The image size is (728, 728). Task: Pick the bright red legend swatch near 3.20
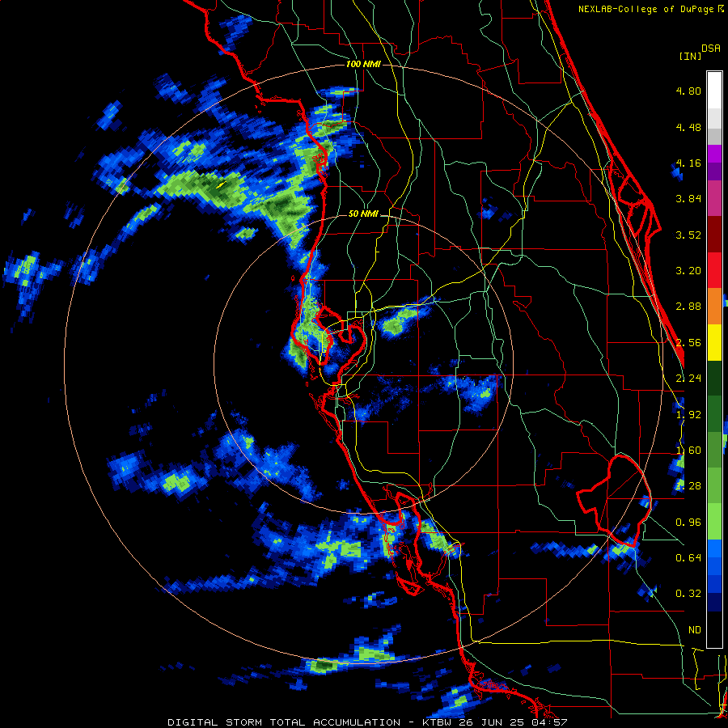pyautogui.click(x=714, y=270)
